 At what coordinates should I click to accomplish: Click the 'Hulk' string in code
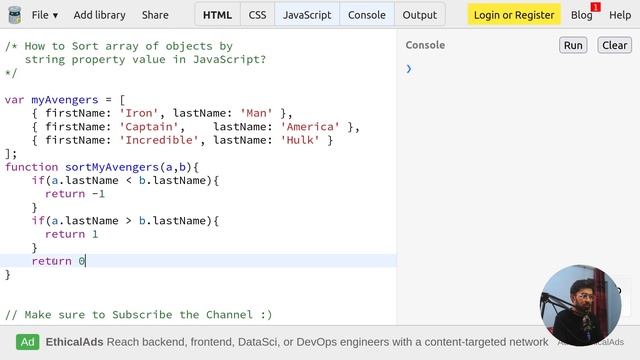pos(300,140)
